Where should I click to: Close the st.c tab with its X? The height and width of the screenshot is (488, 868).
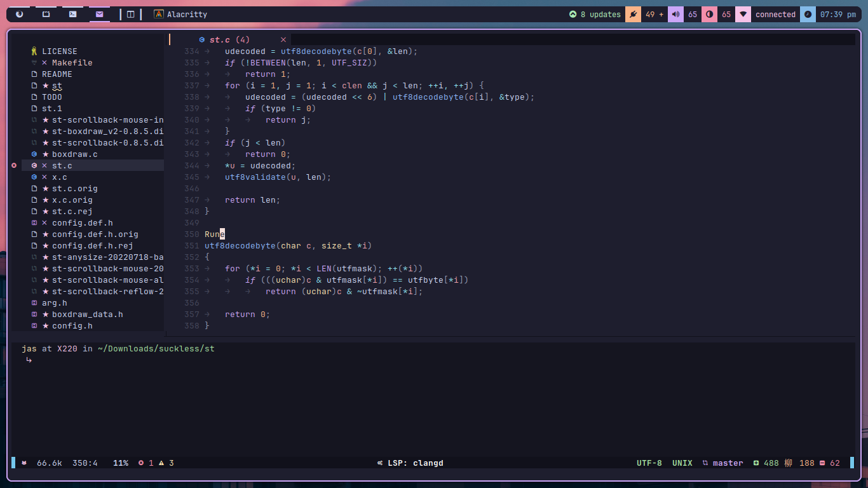pyautogui.click(x=283, y=39)
